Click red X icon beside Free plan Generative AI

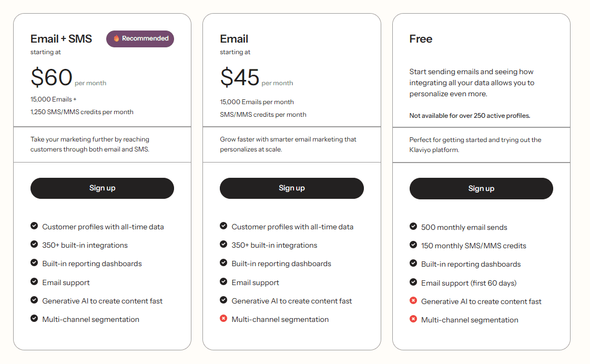(x=413, y=300)
